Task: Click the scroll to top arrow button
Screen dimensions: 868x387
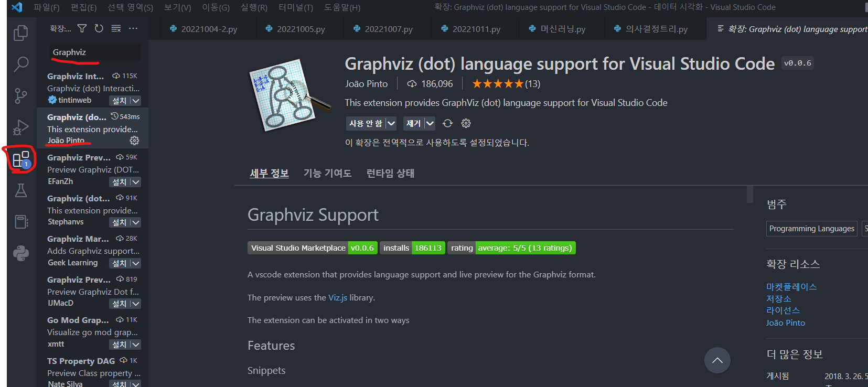Action: click(x=717, y=360)
